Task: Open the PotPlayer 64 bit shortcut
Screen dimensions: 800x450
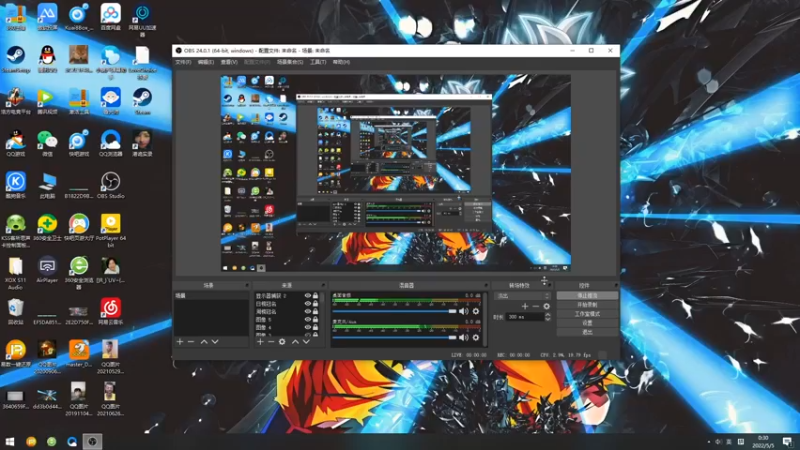Action: [x=110, y=230]
